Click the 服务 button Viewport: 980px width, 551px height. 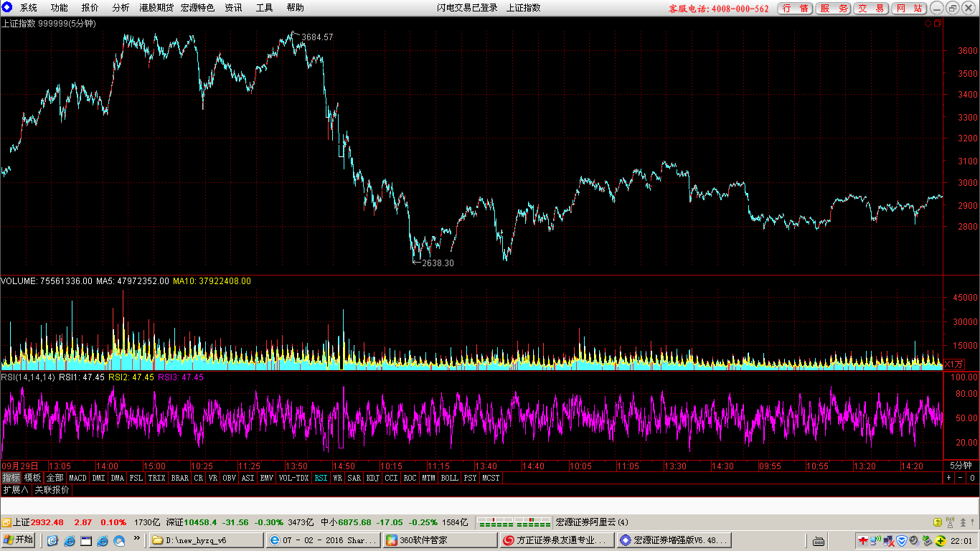pos(834,9)
